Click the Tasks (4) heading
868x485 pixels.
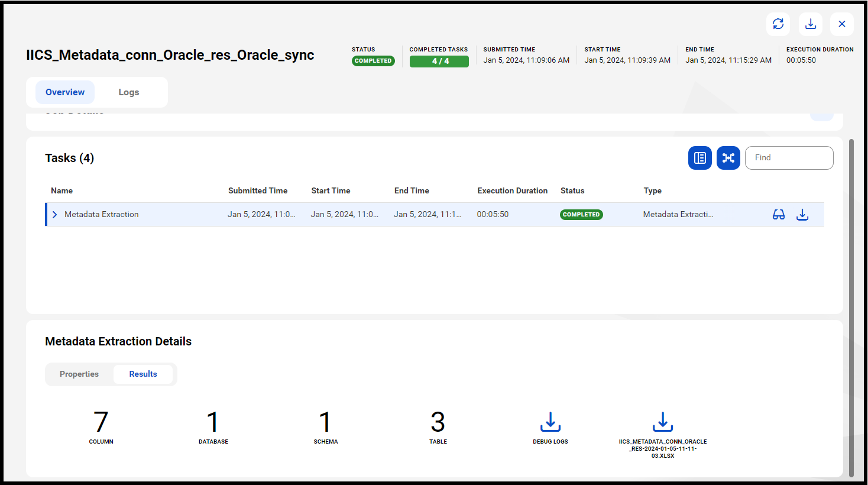point(70,158)
